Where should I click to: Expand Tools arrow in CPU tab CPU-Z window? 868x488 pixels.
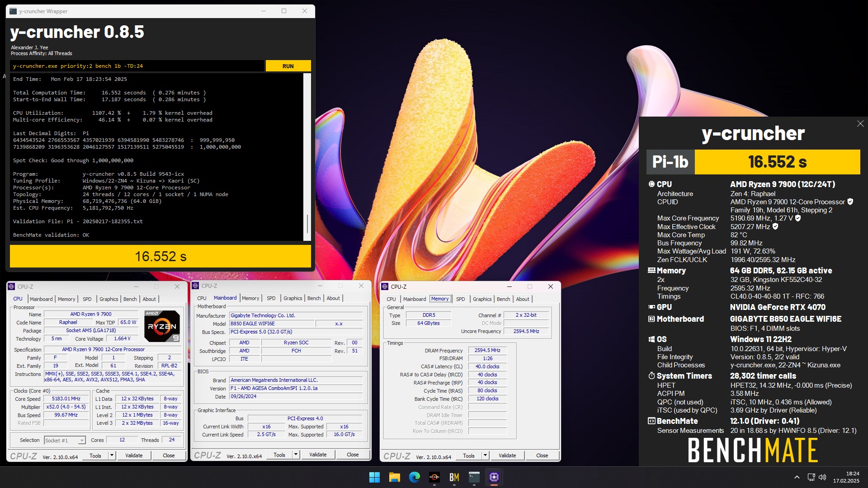point(112,455)
